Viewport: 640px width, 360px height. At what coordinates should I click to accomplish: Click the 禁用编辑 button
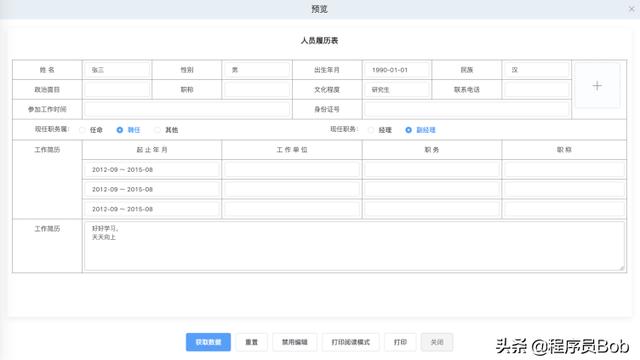click(x=295, y=342)
